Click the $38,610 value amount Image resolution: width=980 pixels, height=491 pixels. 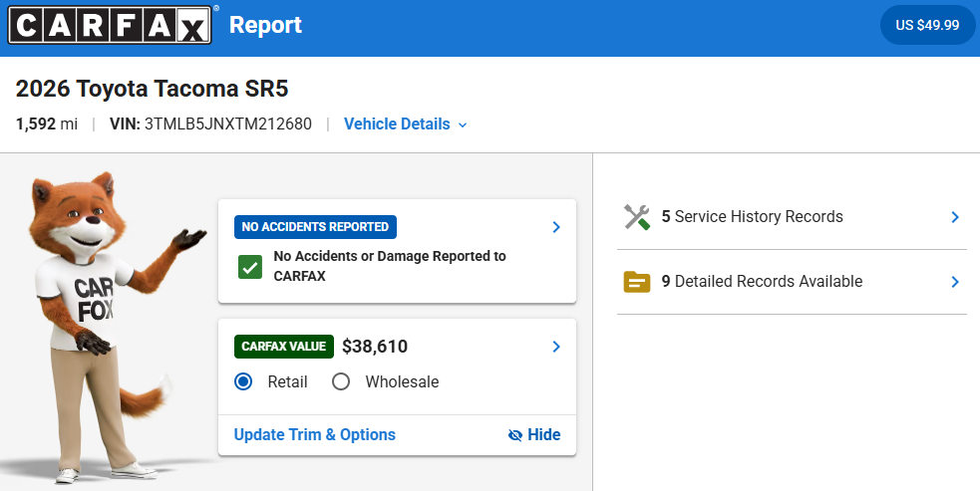coord(375,347)
